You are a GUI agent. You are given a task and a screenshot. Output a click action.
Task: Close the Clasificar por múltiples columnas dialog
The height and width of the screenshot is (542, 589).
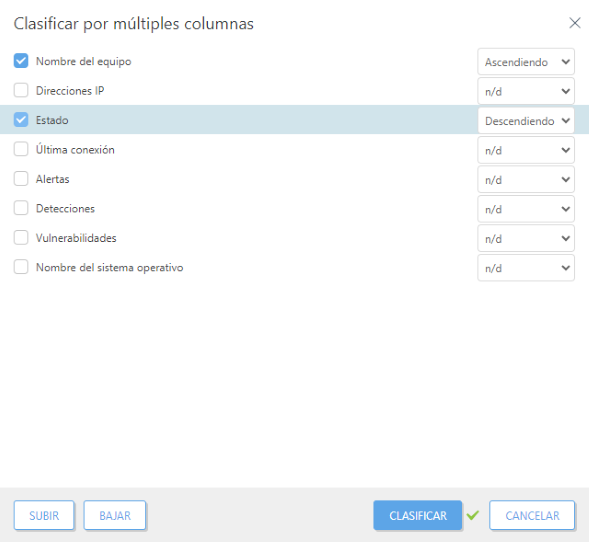click(575, 23)
